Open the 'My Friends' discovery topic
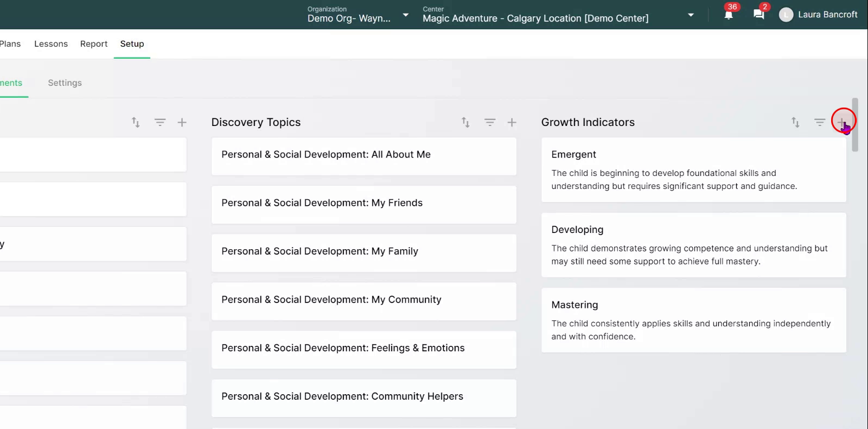Screen dimensions: 868x429 363,204
